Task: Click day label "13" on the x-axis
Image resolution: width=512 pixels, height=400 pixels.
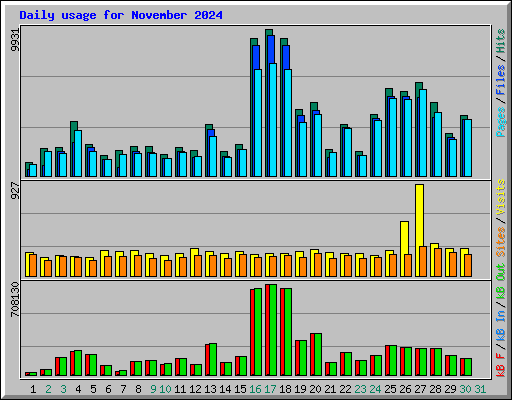Action: (x=210, y=389)
